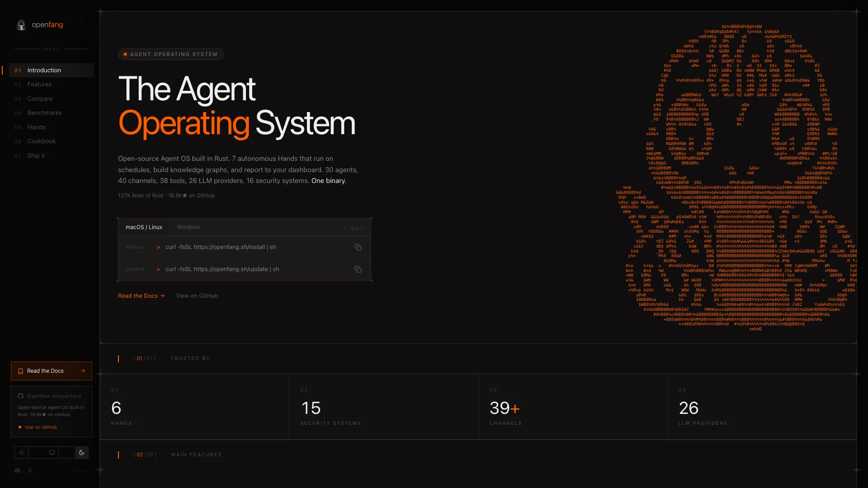Click the GitHub icon beside RightNow-AI/openfang
Image resolution: width=868 pixels, height=488 pixels.
pos(21,396)
